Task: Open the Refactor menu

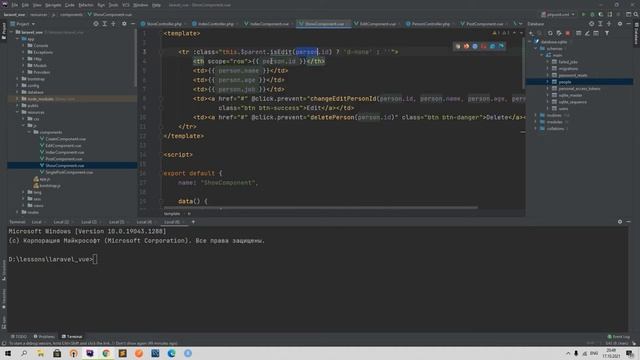Action: pyautogui.click(x=86, y=5)
